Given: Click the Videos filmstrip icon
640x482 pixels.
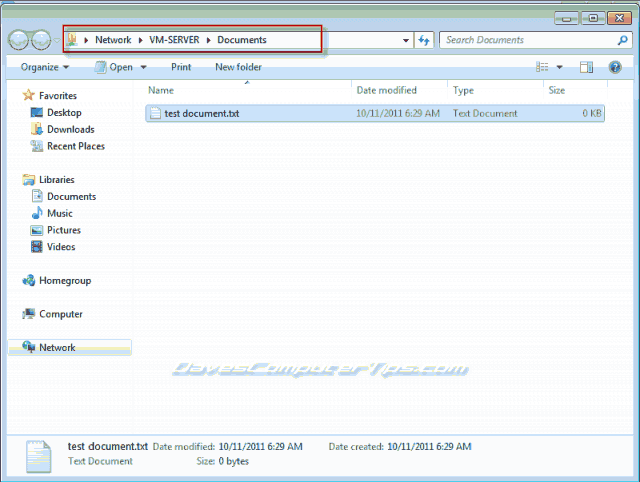Looking at the screenshot, I should [x=37, y=247].
